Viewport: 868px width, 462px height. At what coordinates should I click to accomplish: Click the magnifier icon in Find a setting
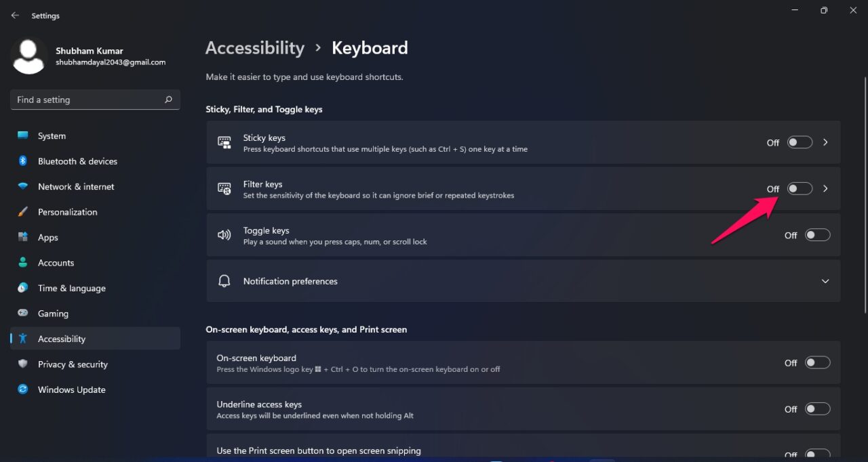click(167, 100)
